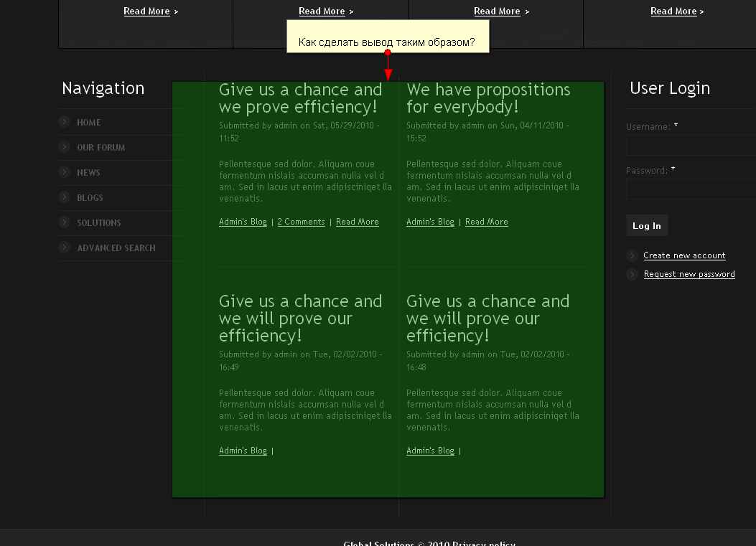Screen dimensions: 756x546
Task: Visit Admin's Blog under the 05/29/2010 post
Action: (x=243, y=222)
